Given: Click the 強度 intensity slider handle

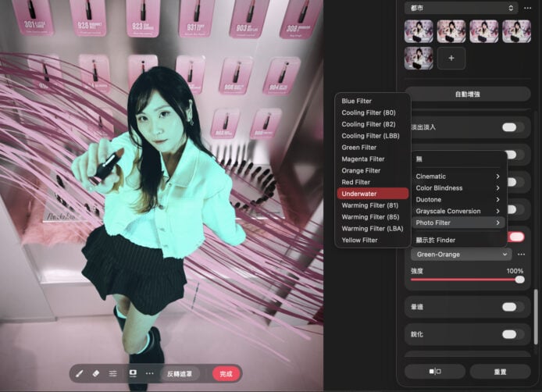Looking at the screenshot, I should [x=519, y=279].
